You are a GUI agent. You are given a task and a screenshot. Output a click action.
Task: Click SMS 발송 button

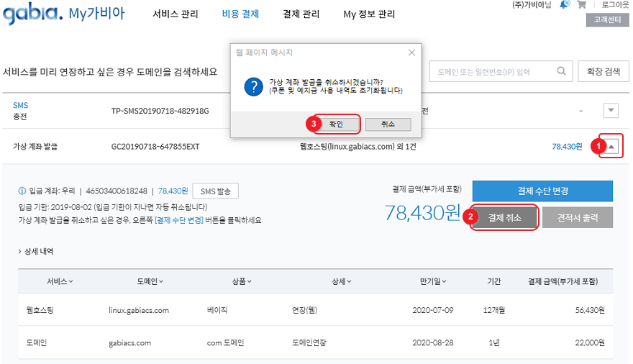coord(216,191)
